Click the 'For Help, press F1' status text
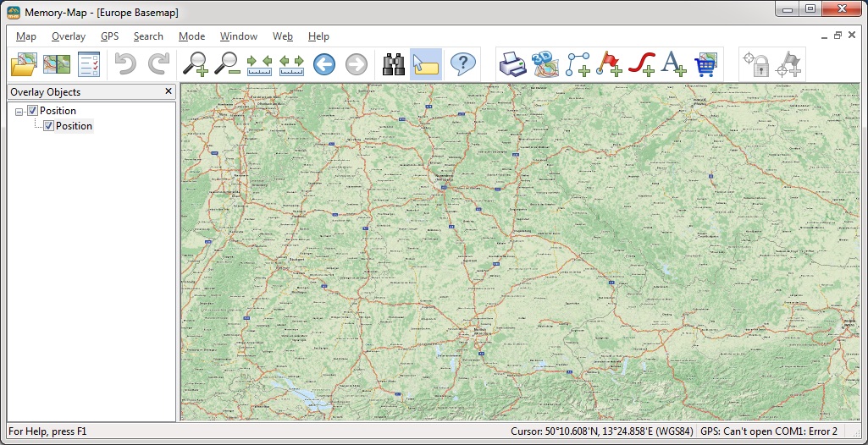The image size is (868, 445). pos(48,431)
